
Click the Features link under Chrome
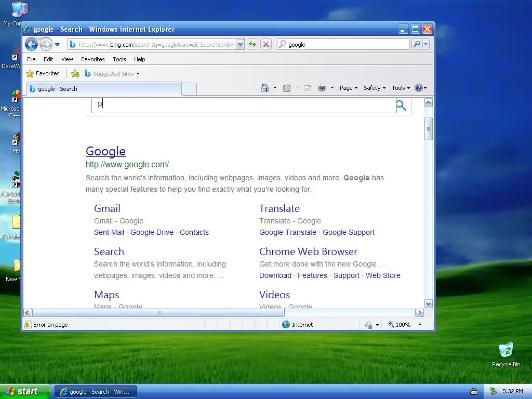pos(312,275)
